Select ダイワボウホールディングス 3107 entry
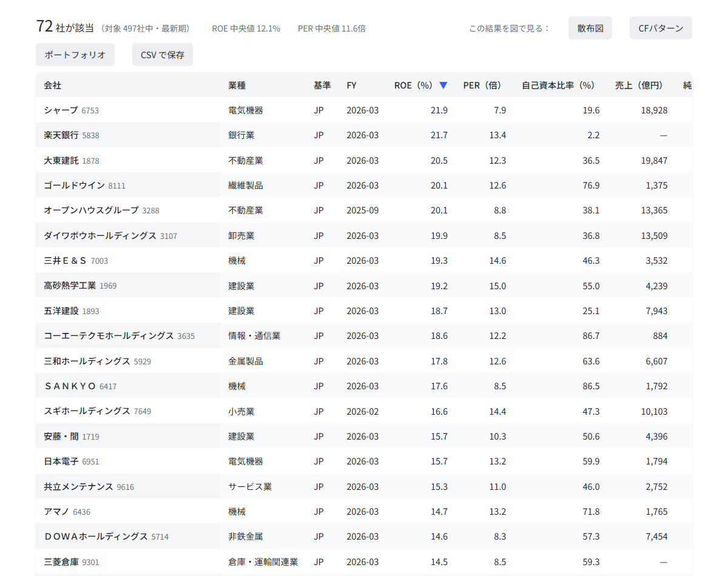 110,236
